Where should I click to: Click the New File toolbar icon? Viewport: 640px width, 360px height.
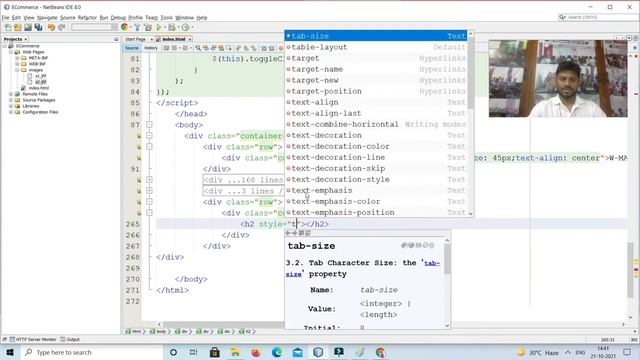pos(8,27)
